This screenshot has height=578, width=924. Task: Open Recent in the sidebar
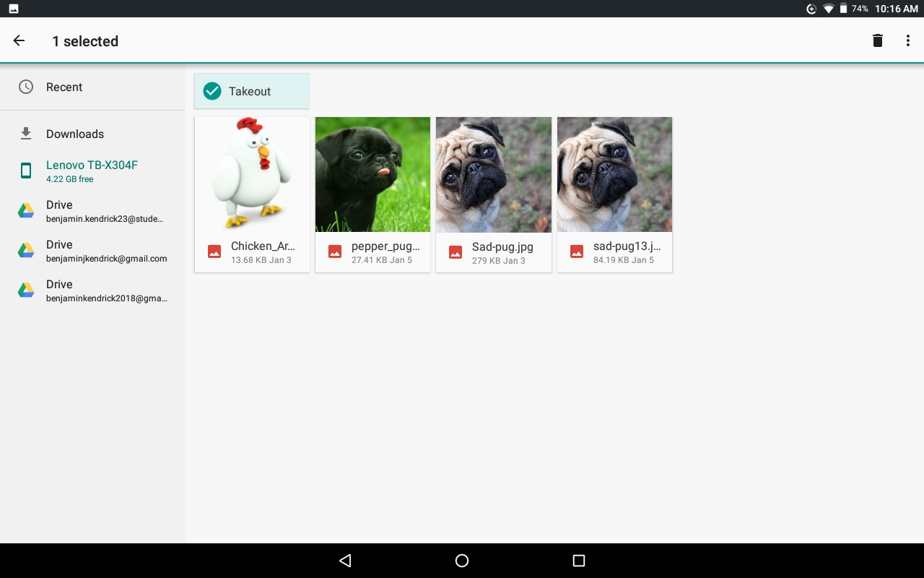click(x=92, y=87)
